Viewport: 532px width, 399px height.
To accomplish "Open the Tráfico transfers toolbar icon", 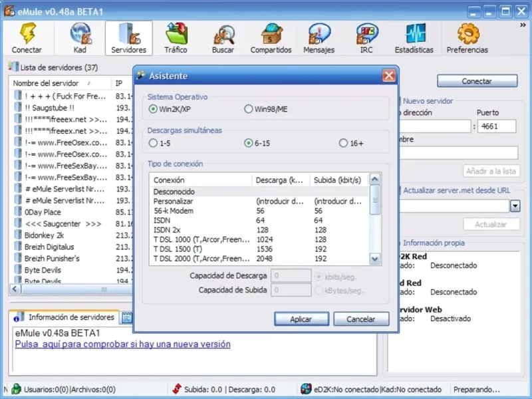I will click(176, 33).
